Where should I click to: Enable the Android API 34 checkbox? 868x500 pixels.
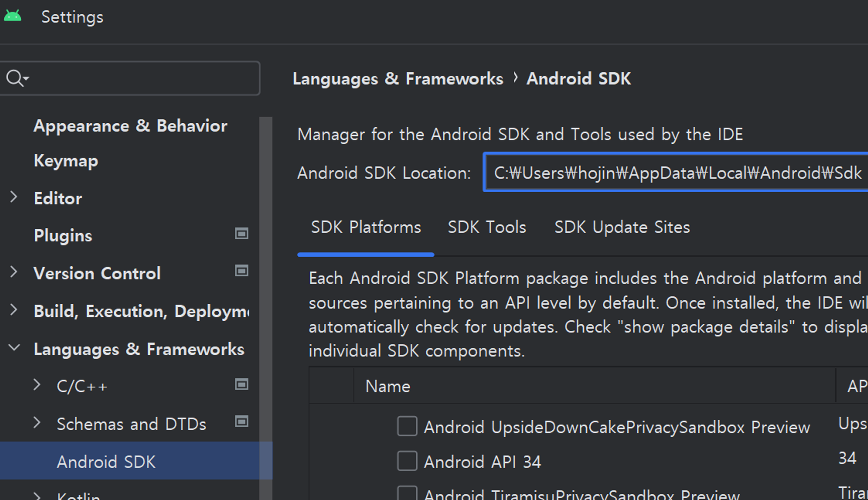[407, 461]
